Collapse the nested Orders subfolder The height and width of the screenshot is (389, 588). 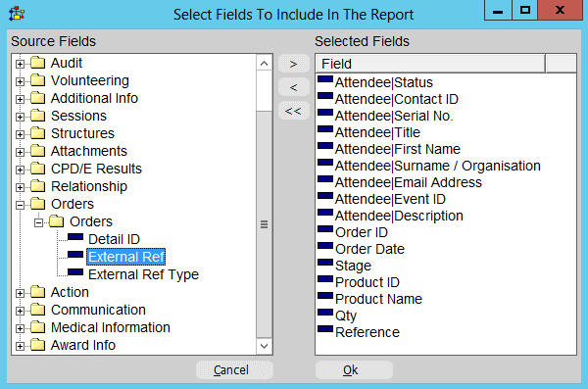(x=38, y=222)
